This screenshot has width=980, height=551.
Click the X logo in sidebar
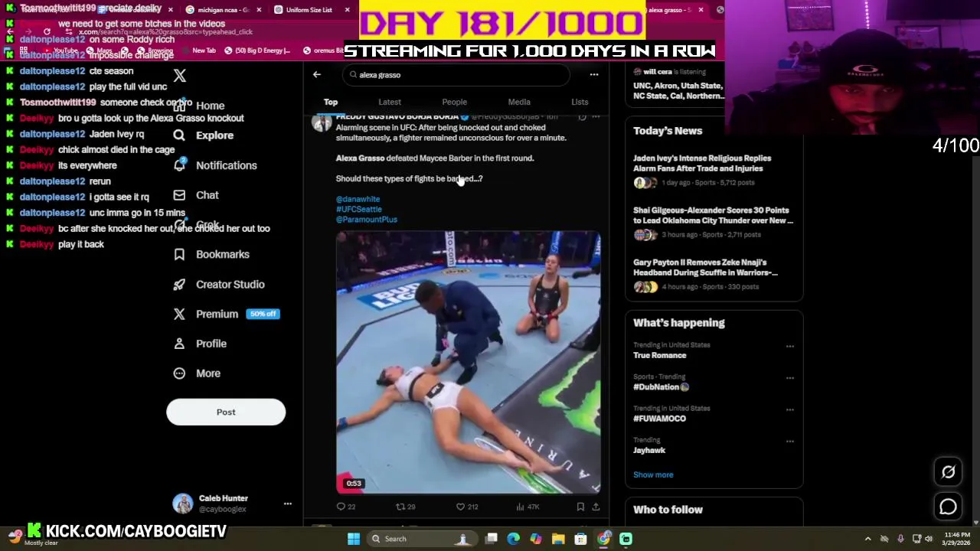pos(179,76)
